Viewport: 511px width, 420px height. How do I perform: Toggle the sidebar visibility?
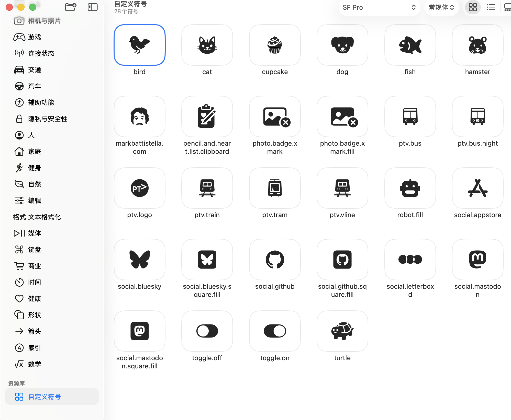(x=93, y=7)
